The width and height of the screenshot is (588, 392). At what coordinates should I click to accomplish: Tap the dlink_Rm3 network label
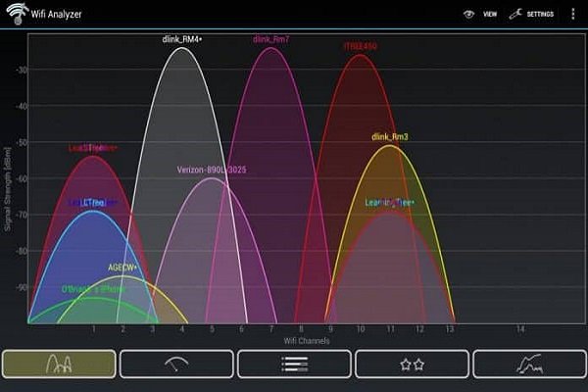coord(390,136)
